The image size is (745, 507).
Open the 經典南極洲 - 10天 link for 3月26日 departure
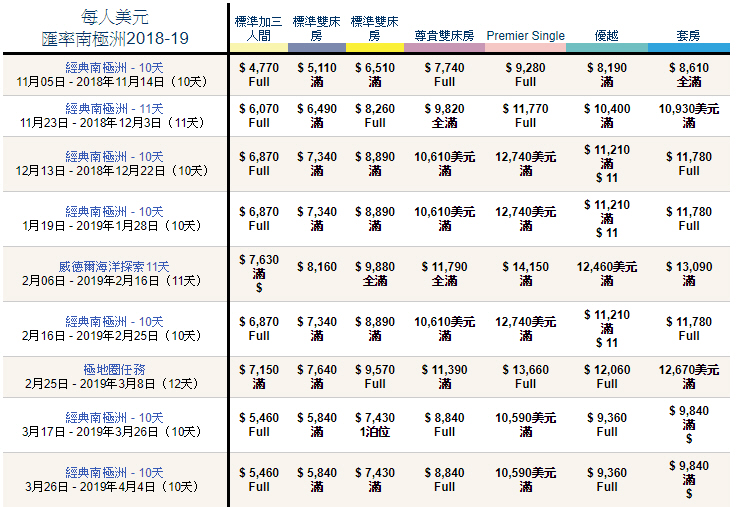115,473
